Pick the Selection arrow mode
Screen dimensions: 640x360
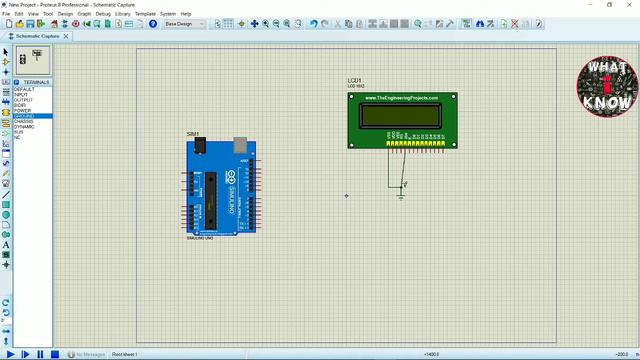click(x=6, y=52)
